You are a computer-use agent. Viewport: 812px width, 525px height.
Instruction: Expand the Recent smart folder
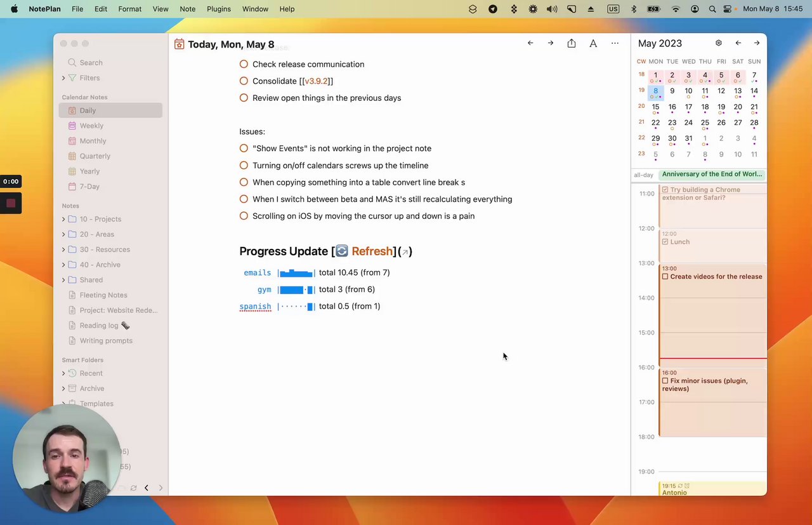tap(63, 373)
